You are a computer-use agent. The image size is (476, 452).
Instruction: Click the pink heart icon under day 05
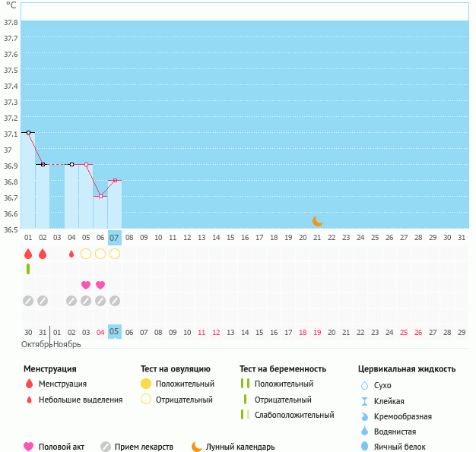pos(86,285)
